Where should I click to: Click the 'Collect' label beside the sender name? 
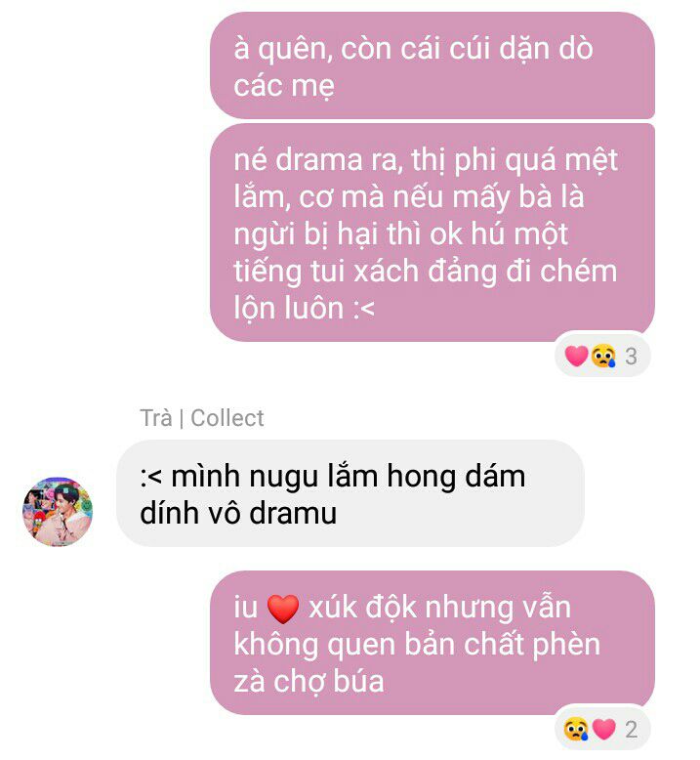click(x=227, y=418)
